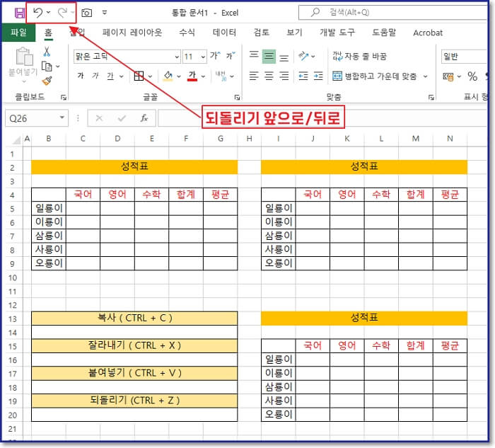Click 병합하고 가운데 맞춤 button
Image resolution: width=495 pixels, height=448 pixels.
[x=374, y=76]
